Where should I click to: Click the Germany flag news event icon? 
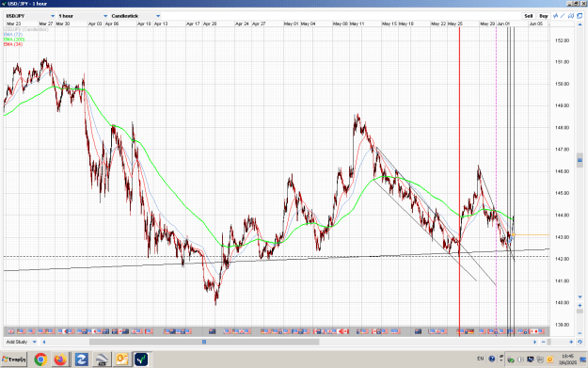[470, 331]
